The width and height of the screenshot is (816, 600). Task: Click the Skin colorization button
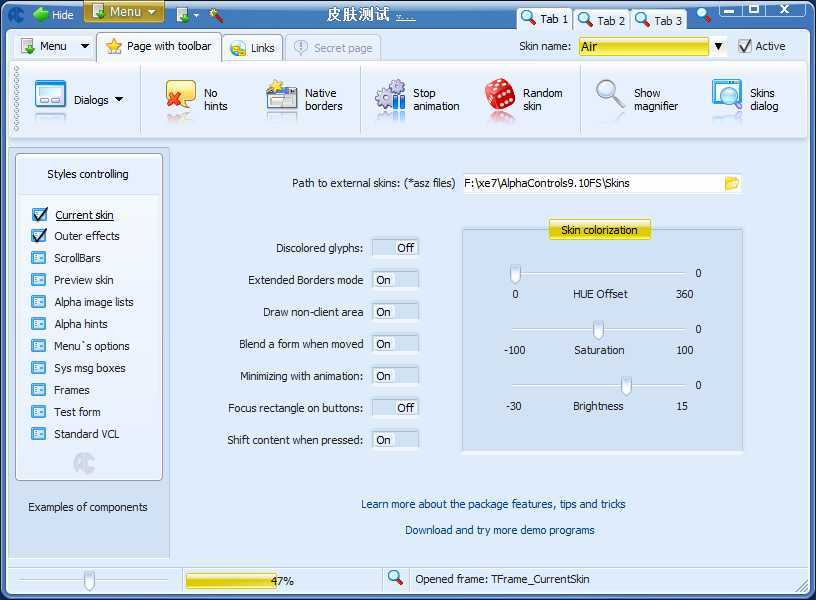point(599,230)
